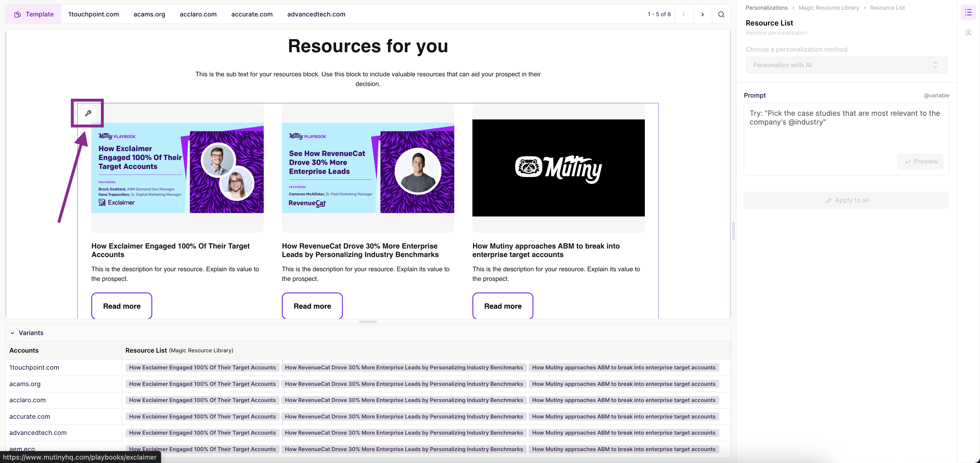This screenshot has height=463, width=980.
Task: Open the audience icon in right rail
Action: pos(968,32)
